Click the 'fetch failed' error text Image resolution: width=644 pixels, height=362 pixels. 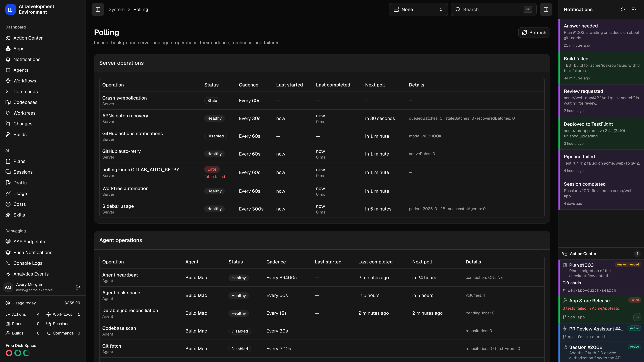point(214,177)
